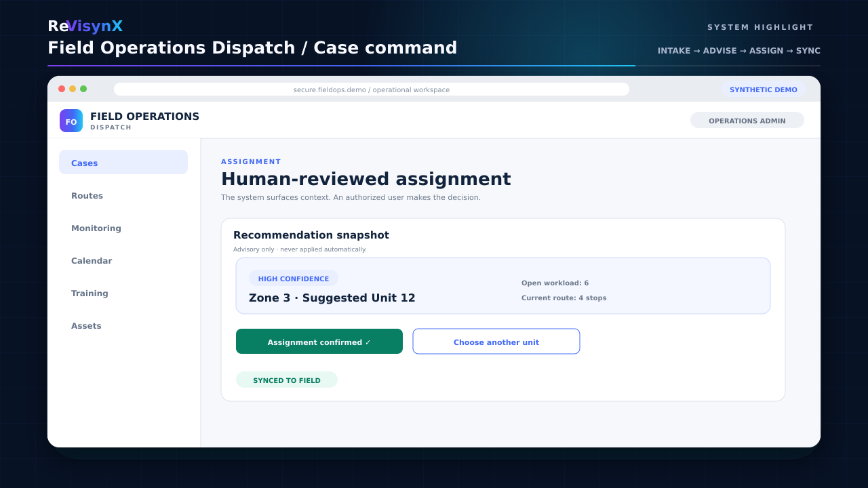Click the Human-reviewed assignment title
This screenshot has height=488, width=868.
coord(366,179)
